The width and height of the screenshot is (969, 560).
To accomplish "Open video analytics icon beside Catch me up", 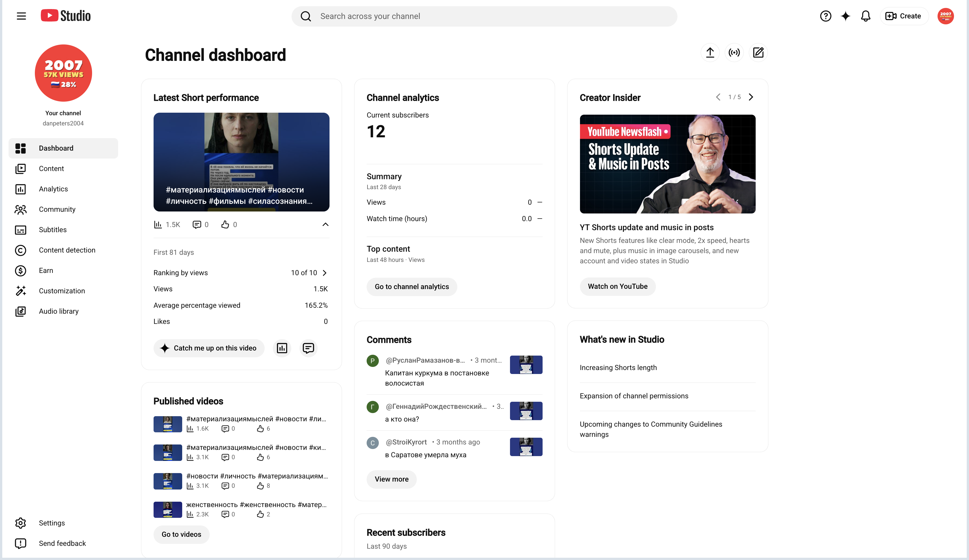I will (x=282, y=348).
